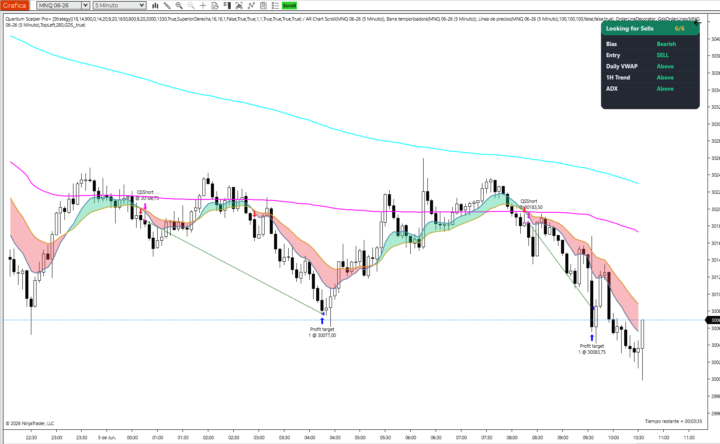Open the indicators icon in toolbar
The image size is (720, 444).
pyautogui.click(x=239, y=6)
